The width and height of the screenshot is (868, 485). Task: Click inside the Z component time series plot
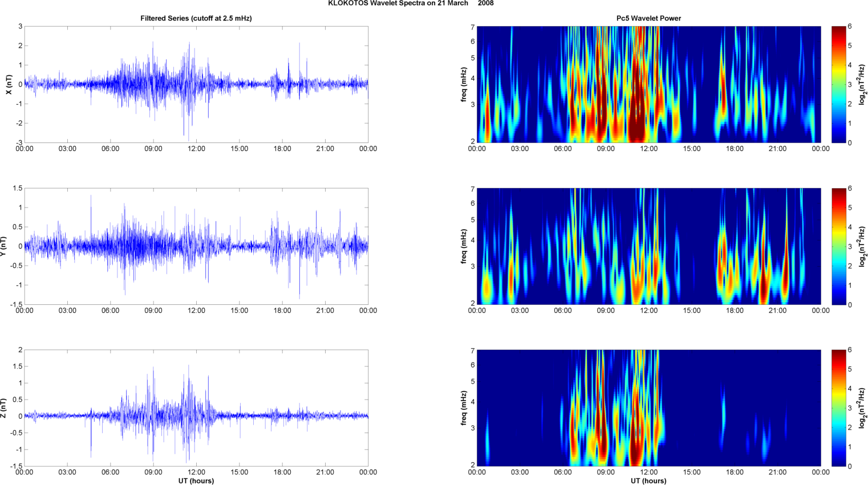[196, 408]
